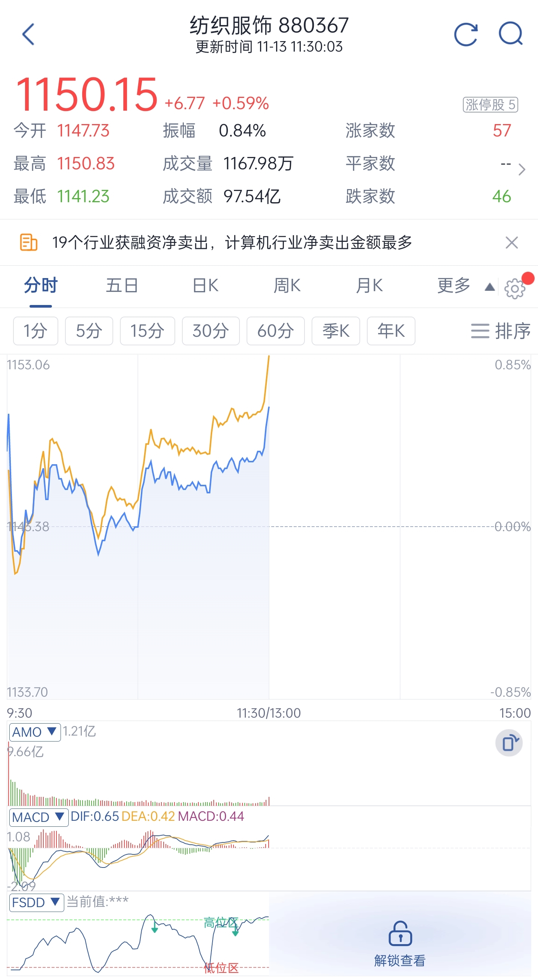
Task: Select the 60分 period button
Action: click(275, 331)
